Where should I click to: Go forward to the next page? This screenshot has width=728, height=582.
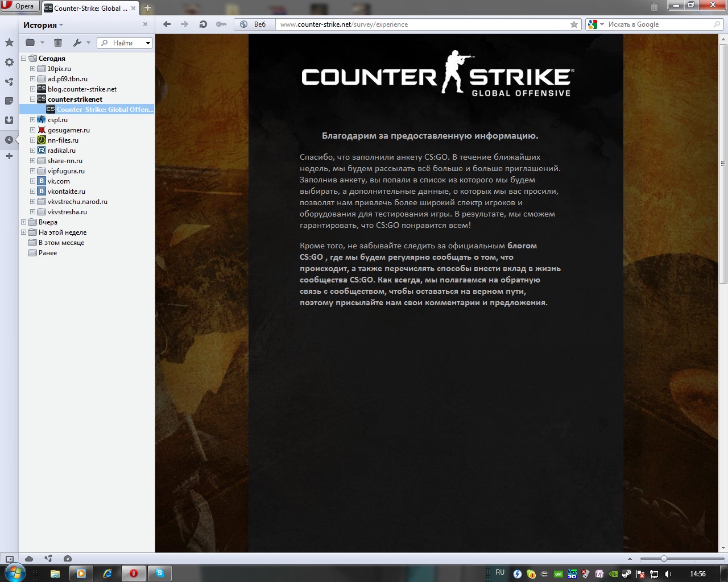point(184,24)
